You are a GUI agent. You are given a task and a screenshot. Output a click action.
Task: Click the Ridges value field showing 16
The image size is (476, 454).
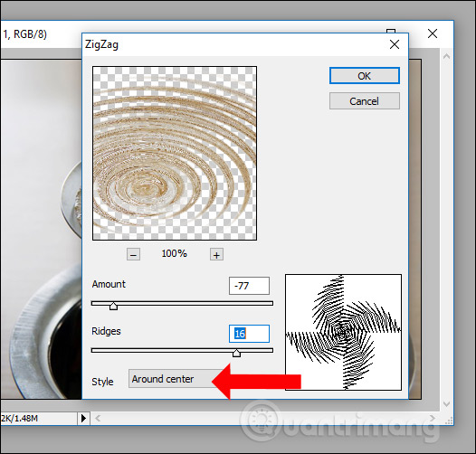249,334
